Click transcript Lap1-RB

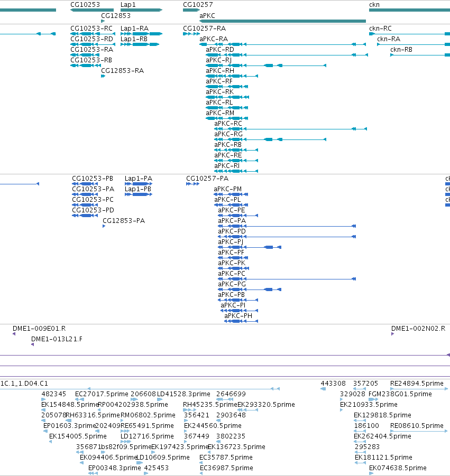click(140, 44)
